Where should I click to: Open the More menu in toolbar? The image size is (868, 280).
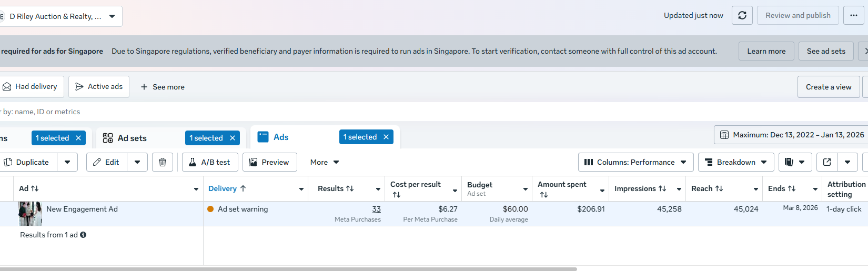click(325, 162)
